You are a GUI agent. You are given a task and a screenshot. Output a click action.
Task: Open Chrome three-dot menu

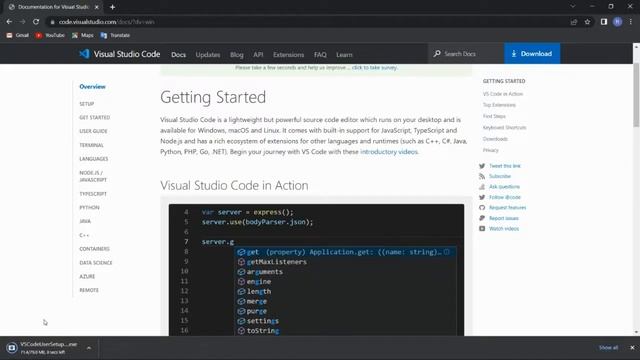(x=631, y=22)
